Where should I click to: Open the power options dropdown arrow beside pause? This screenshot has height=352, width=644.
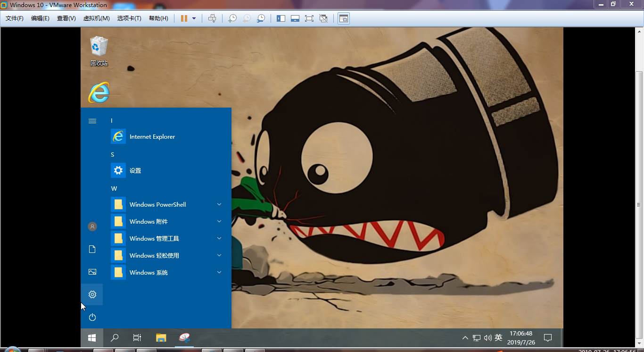pyautogui.click(x=194, y=18)
